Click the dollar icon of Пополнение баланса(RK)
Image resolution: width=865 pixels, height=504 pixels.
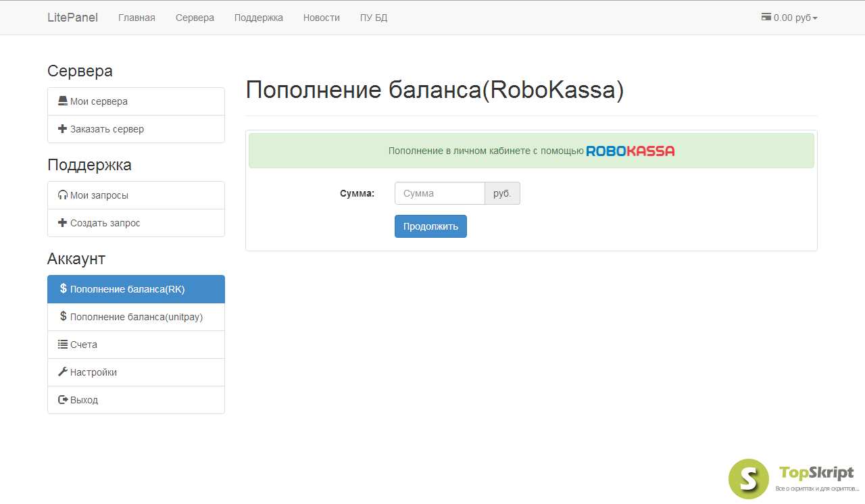tap(64, 288)
